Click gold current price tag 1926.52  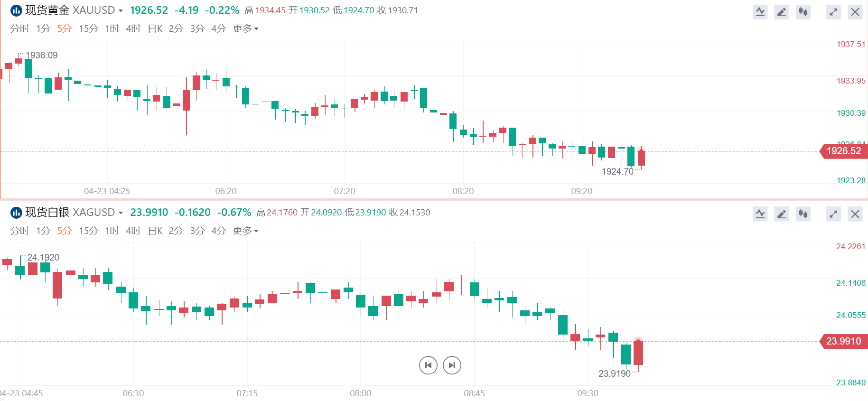click(843, 151)
